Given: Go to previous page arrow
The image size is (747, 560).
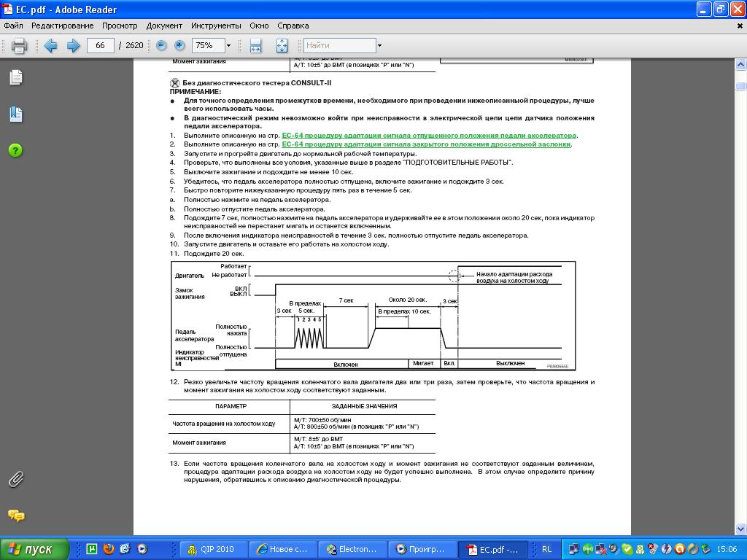Looking at the screenshot, I should pyautogui.click(x=50, y=46).
